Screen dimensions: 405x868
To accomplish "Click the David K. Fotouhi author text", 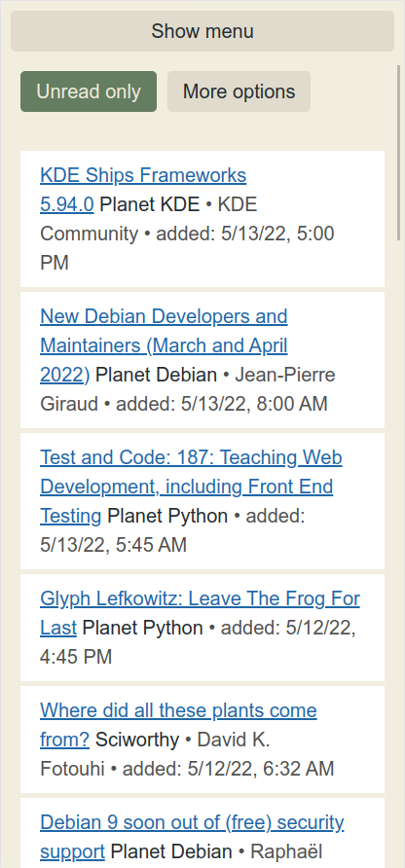I will [x=155, y=754].
